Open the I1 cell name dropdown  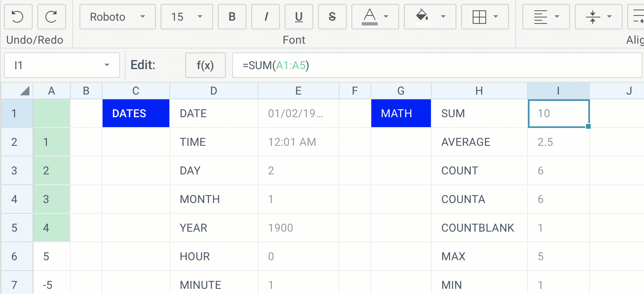coord(62,65)
